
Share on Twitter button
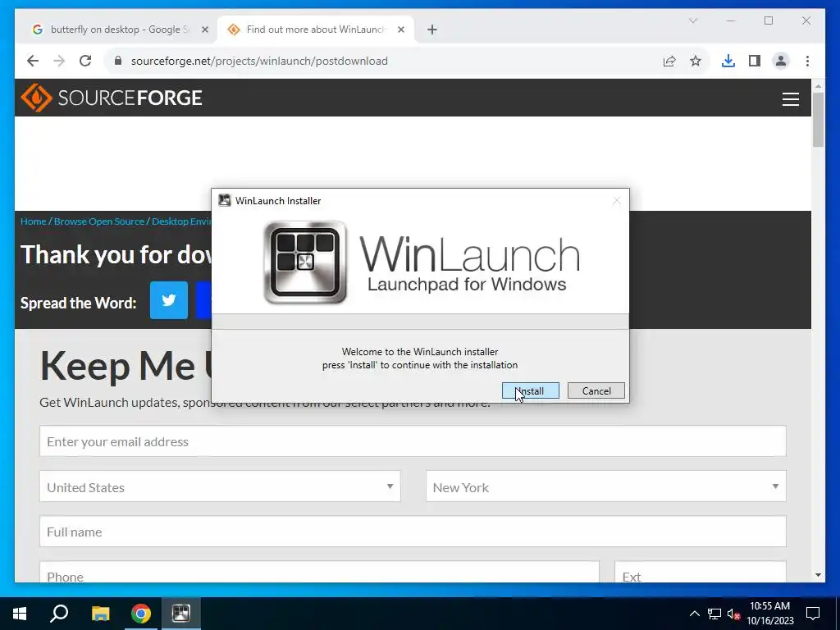[169, 300]
